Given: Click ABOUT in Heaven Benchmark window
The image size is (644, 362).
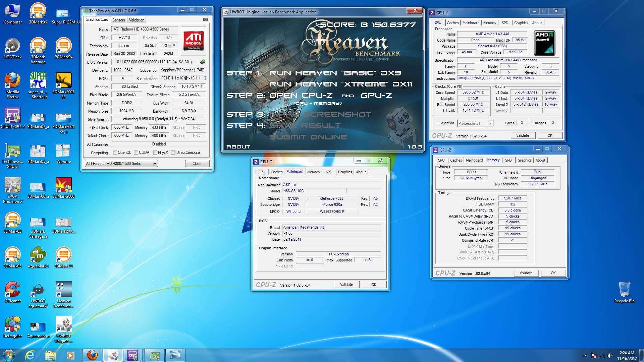Looking at the screenshot, I should tap(238, 147).
